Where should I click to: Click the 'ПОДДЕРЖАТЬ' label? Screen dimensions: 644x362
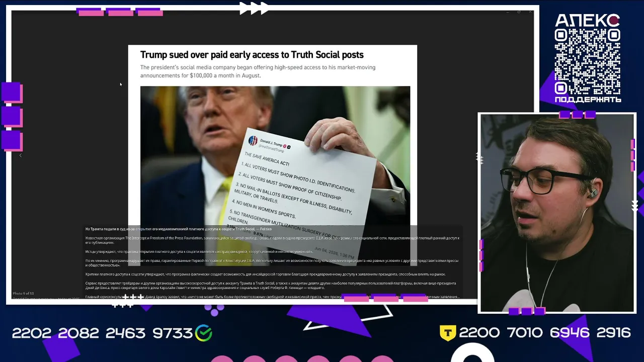click(x=588, y=100)
